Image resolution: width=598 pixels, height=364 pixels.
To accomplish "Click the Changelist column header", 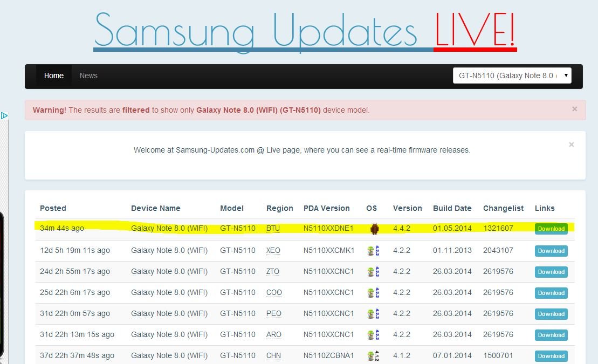I will pyautogui.click(x=503, y=208).
